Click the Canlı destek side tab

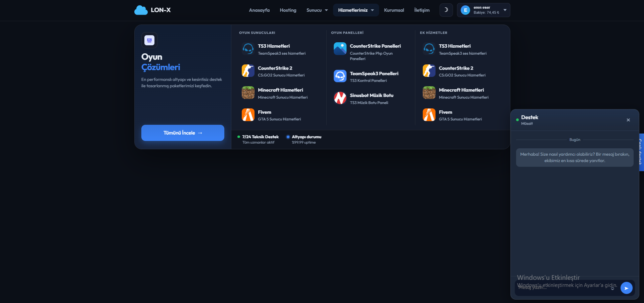coord(641,153)
